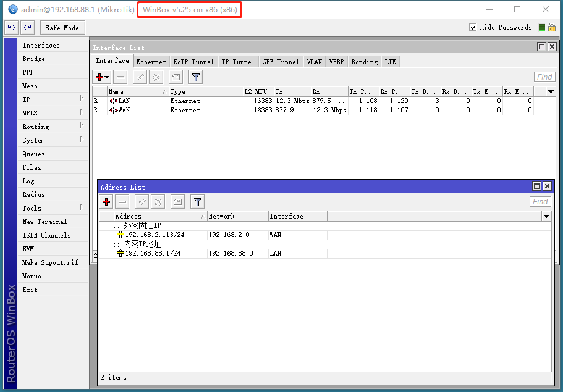Disable an interface with the Interface List cross
Image resolution: width=563 pixels, height=392 pixels.
[156, 77]
